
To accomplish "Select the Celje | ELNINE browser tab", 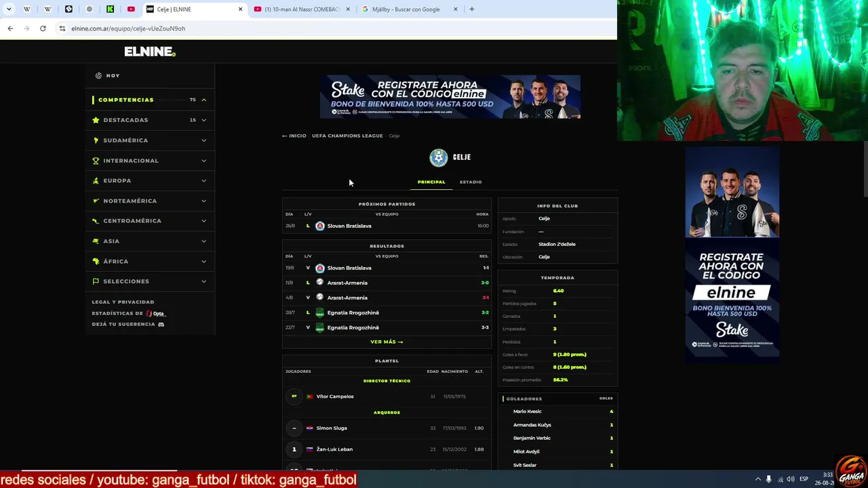I will coord(195,9).
